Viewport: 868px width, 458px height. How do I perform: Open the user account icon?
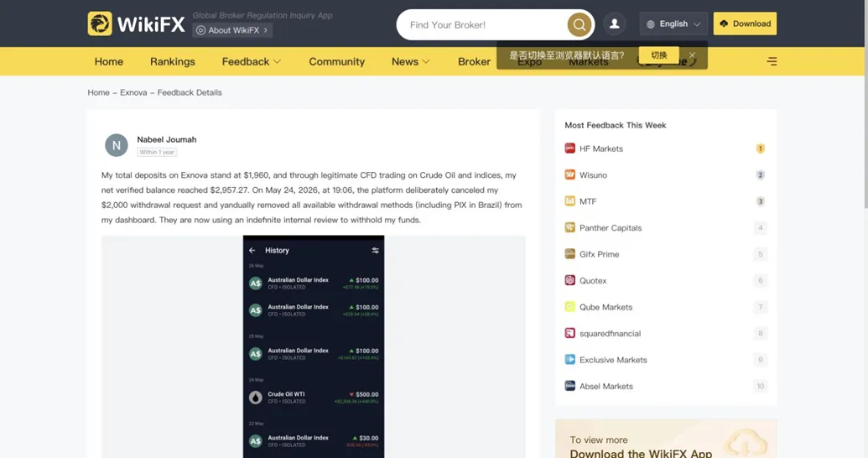click(615, 23)
